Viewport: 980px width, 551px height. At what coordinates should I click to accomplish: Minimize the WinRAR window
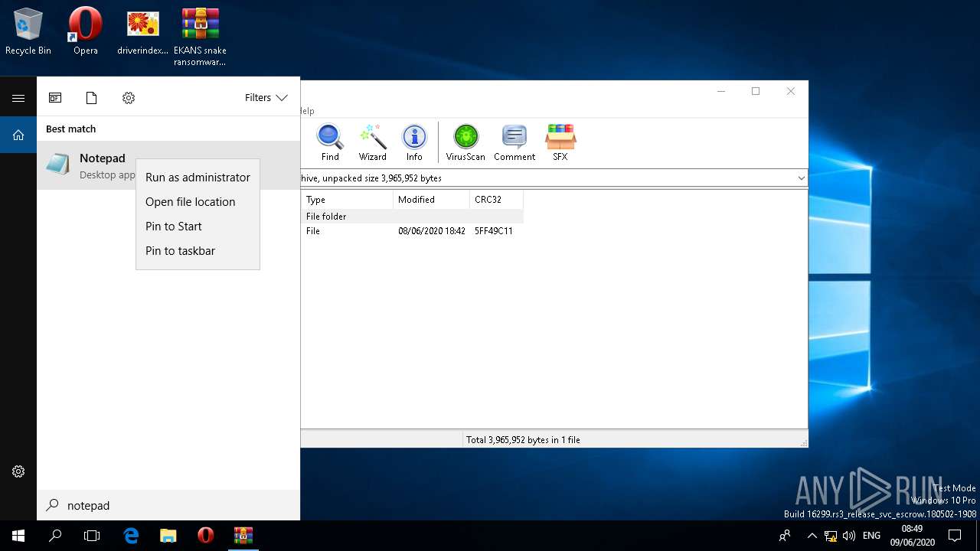tap(720, 91)
